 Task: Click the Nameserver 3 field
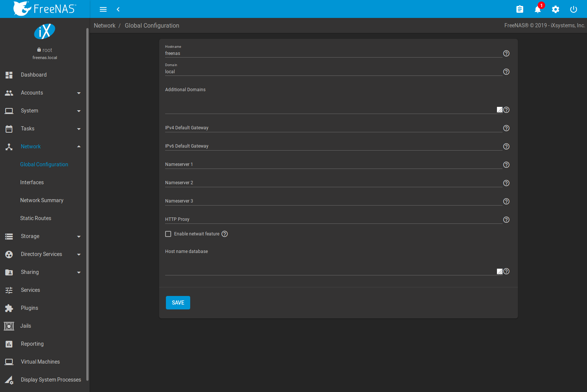tap(334, 201)
